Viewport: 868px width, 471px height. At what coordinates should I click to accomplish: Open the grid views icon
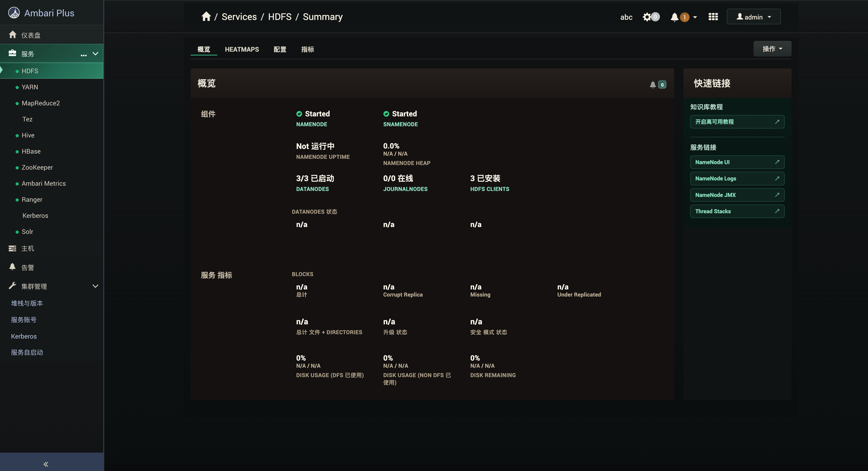(x=713, y=17)
